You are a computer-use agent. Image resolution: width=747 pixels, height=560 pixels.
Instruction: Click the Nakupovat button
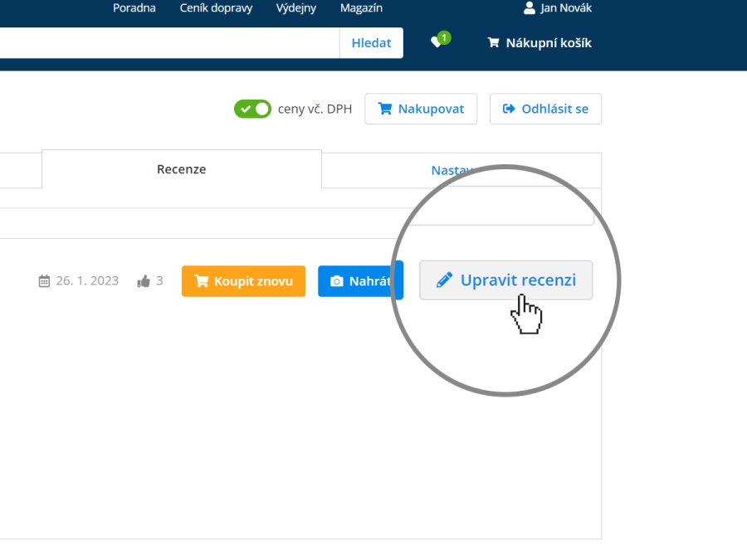pyautogui.click(x=421, y=109)
